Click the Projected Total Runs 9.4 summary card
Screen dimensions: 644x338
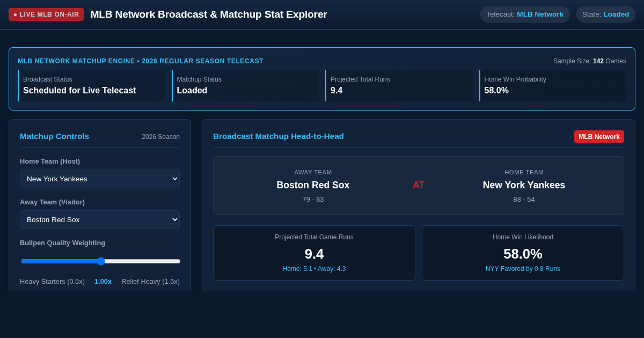point(399,86)
